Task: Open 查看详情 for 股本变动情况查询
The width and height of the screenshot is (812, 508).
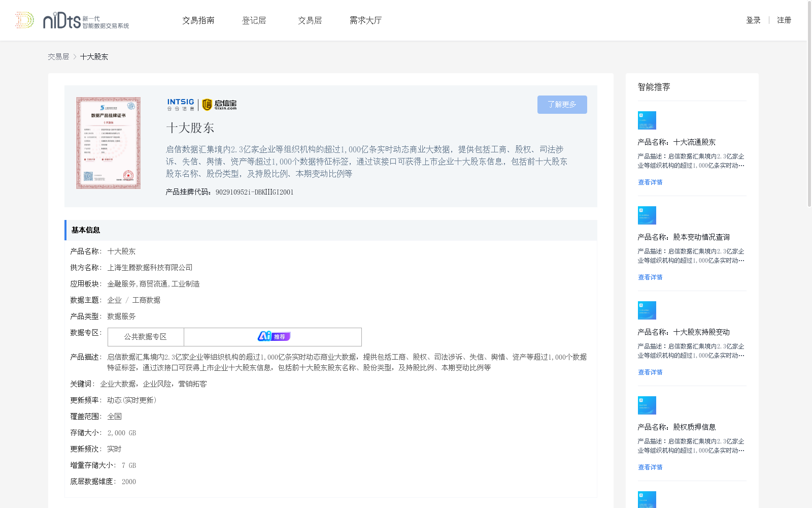Action: pos(650,277)
